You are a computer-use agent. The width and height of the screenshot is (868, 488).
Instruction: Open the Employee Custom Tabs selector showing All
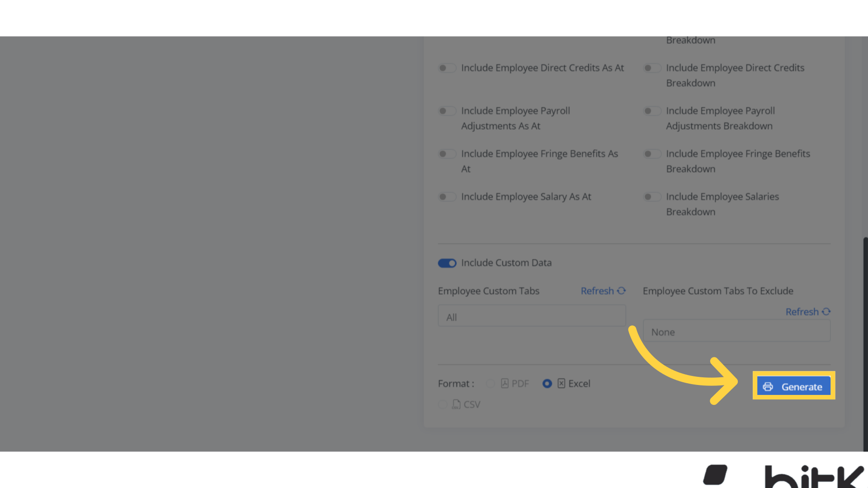coord(532,316)
